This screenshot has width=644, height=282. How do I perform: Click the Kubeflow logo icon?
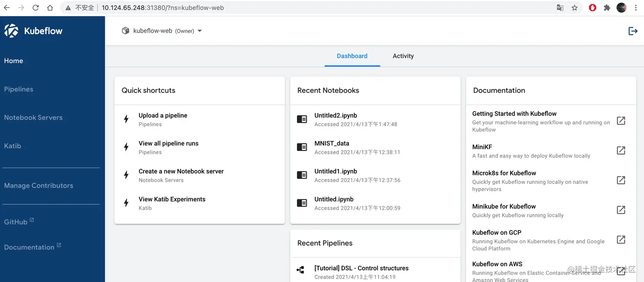(11, 31)
